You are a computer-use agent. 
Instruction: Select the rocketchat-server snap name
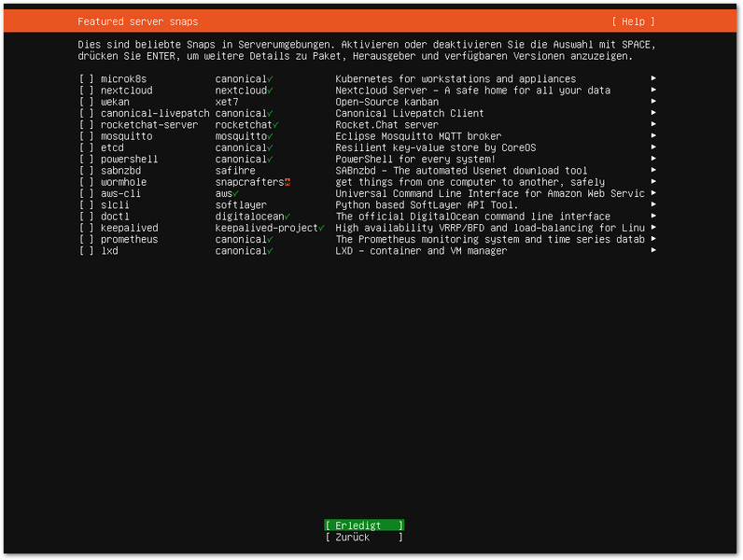[149, 125]
